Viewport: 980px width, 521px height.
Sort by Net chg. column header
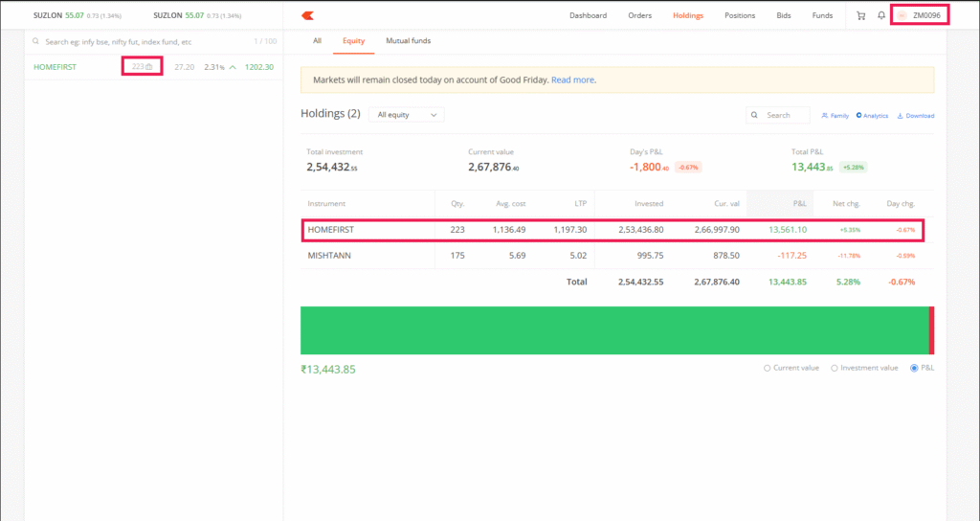[846, 204]
